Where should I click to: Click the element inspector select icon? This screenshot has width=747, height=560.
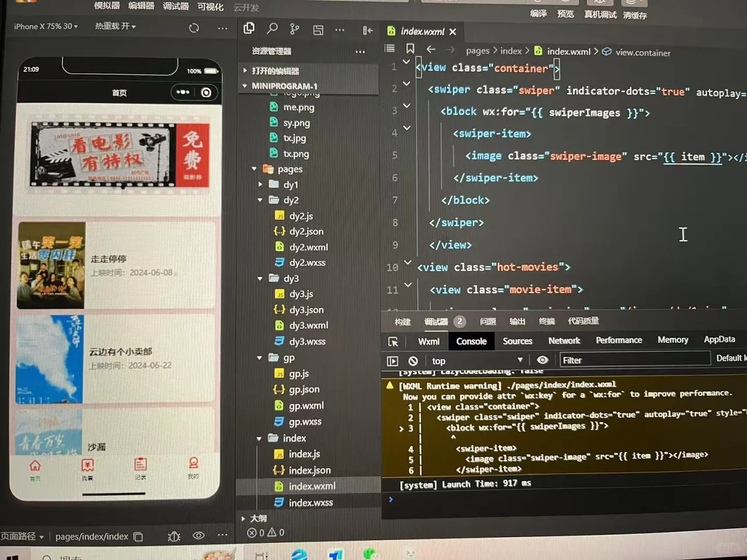coord(393,342)
